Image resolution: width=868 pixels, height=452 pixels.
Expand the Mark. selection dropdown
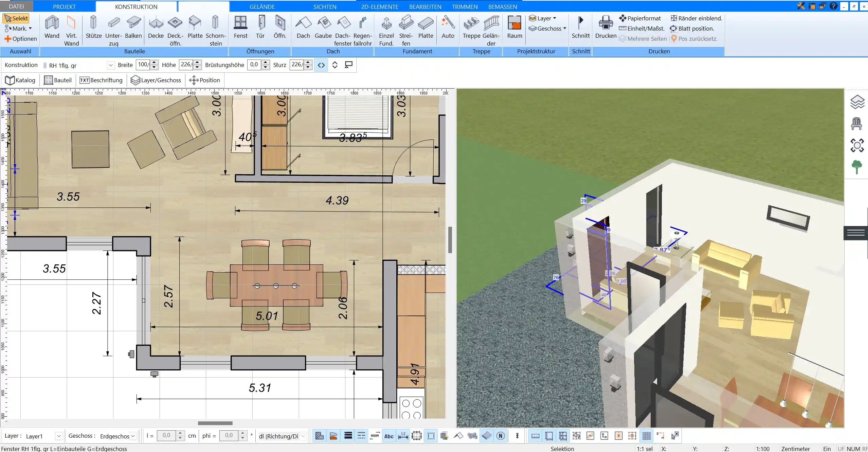[x=18, y=29]
